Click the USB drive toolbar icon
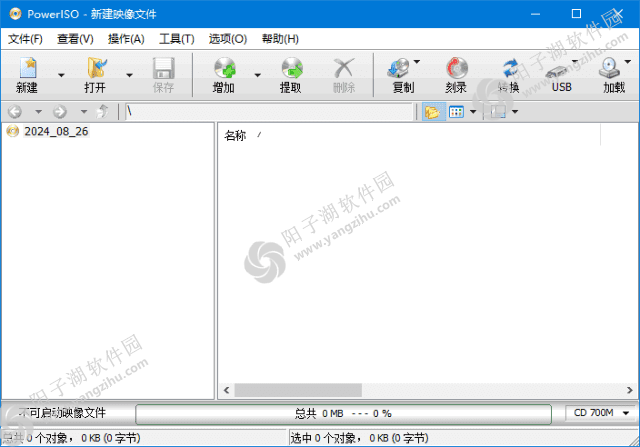640x447 pixels. coord(558,72)
